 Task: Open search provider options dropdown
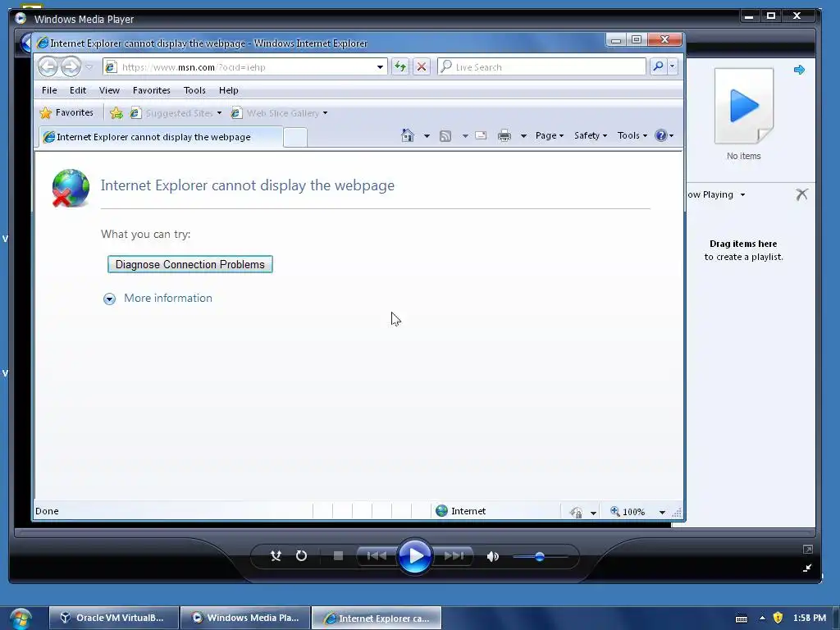tap(672, 67)
